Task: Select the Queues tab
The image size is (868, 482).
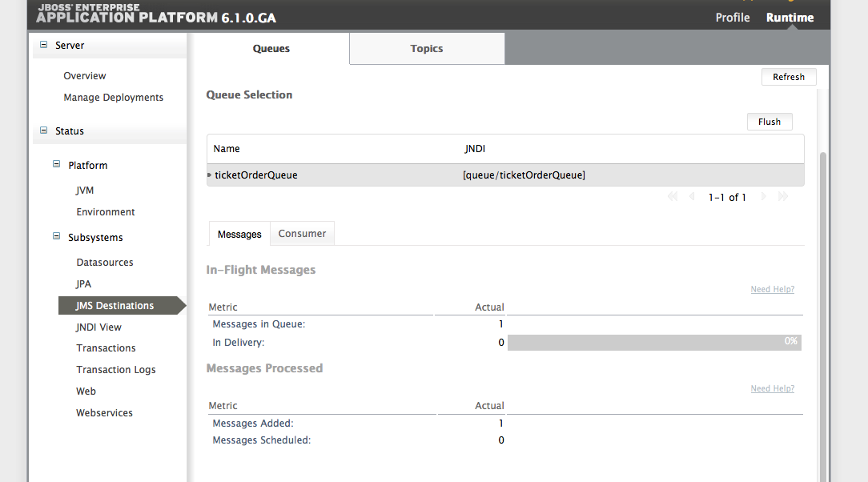Action: (x=271, y=48)
